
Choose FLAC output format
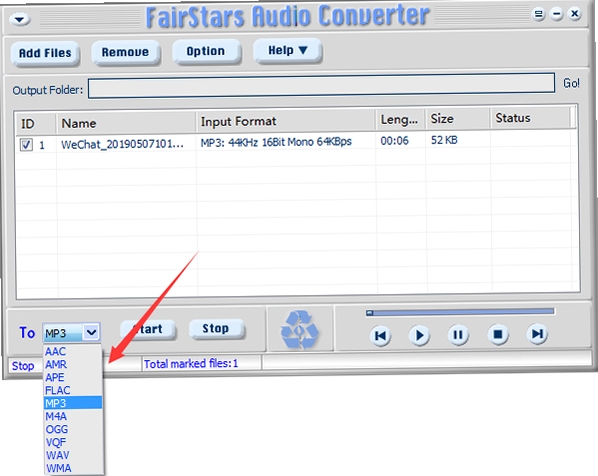tap(73, 390)
